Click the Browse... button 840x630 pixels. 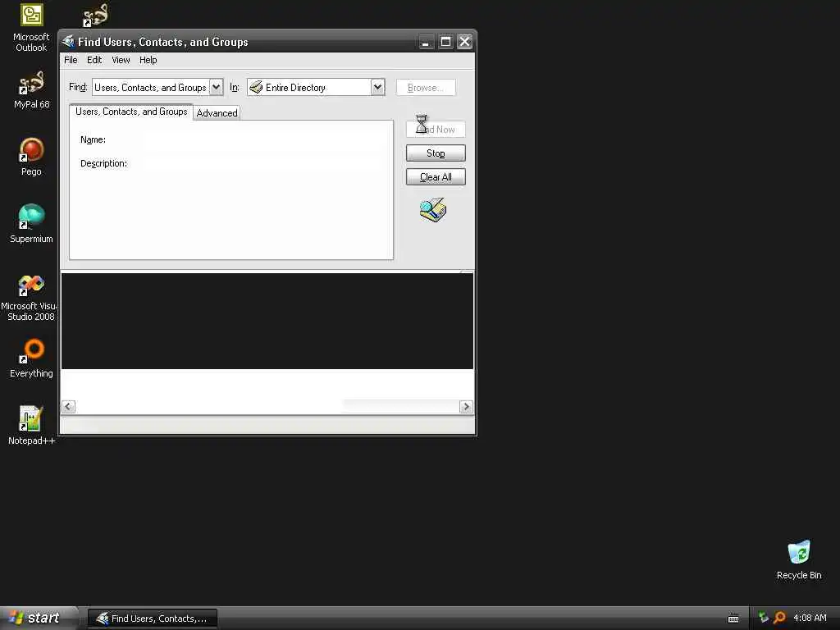(x=426, y=87)
